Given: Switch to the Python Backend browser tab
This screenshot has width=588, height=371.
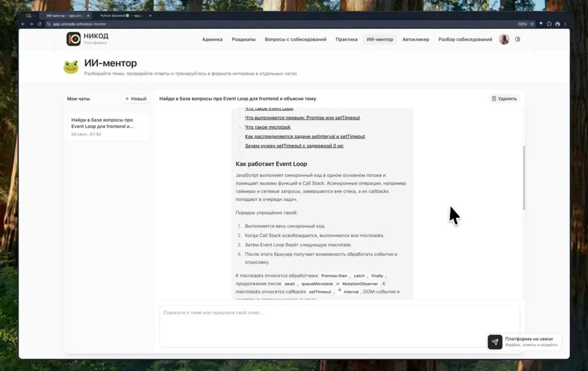Looking at the screenshot, I should pos(121,16).
